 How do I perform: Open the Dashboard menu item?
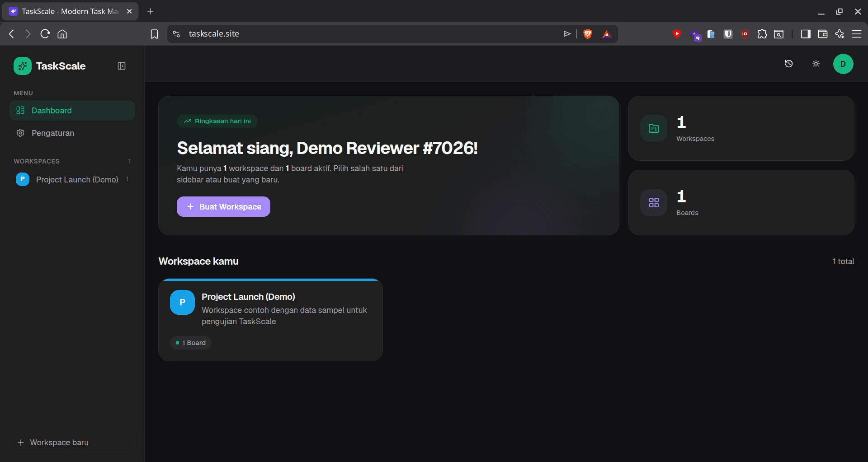pos(72,111)
